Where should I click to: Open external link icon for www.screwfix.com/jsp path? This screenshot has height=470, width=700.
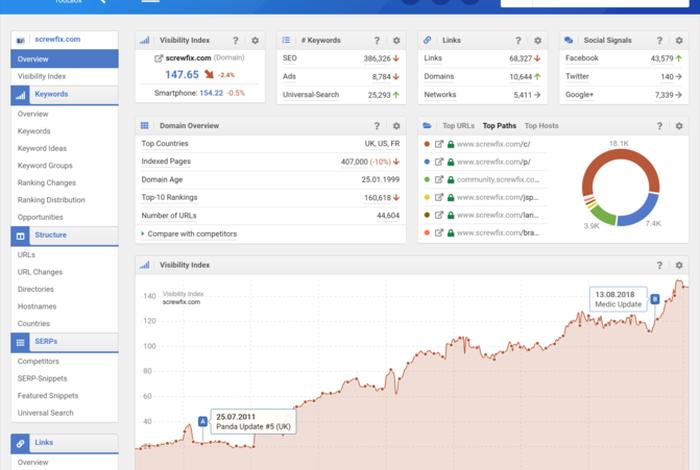tap(439, 197)
